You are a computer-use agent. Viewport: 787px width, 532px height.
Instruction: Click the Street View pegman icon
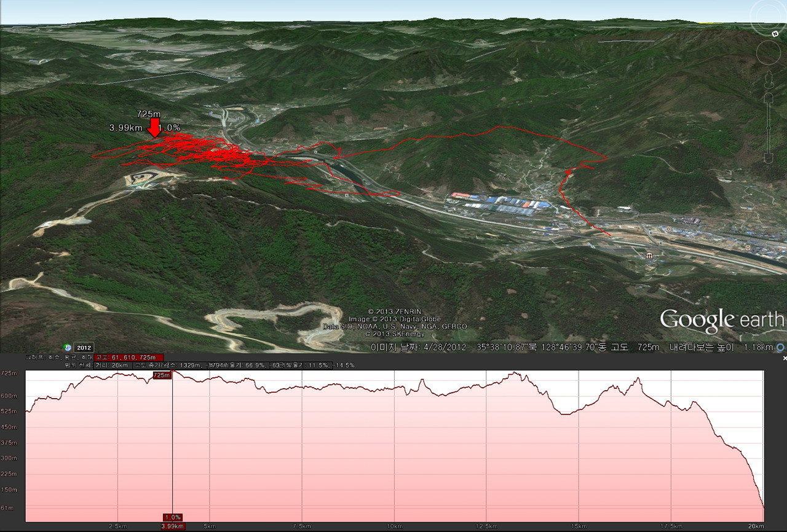(769, 80)
